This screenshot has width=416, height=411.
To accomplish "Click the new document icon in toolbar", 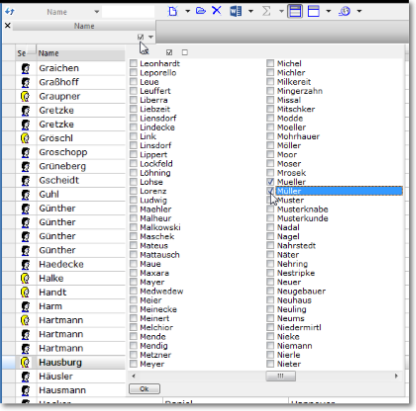I will click(173, 11).
